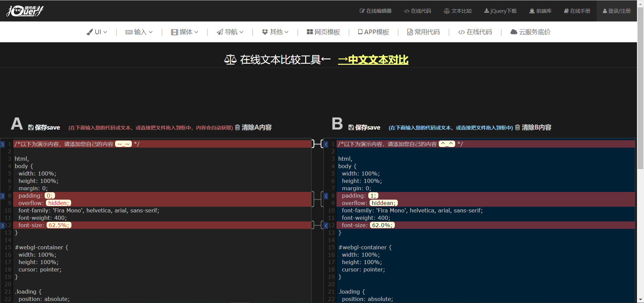The height and width of the screenshot is (303, 644).
Task: Open 在线代码 link in top dark bar
Action: [418, 11]
